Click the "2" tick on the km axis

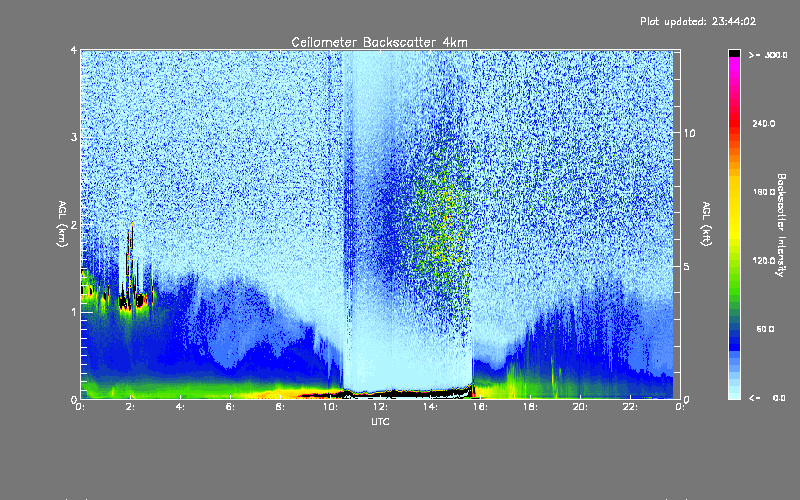pyautogui.click(x=74, y=225)
